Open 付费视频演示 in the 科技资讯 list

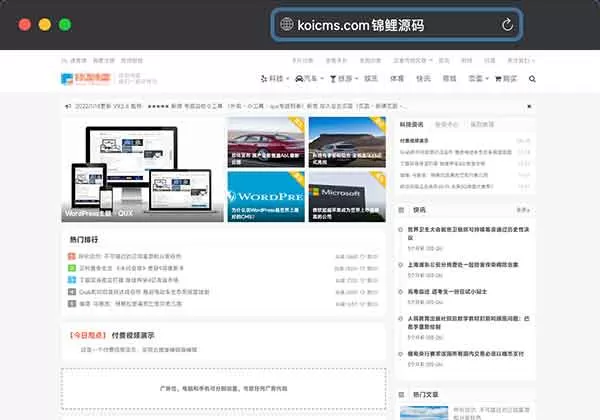pyautogui.click(x=414, y=141)
